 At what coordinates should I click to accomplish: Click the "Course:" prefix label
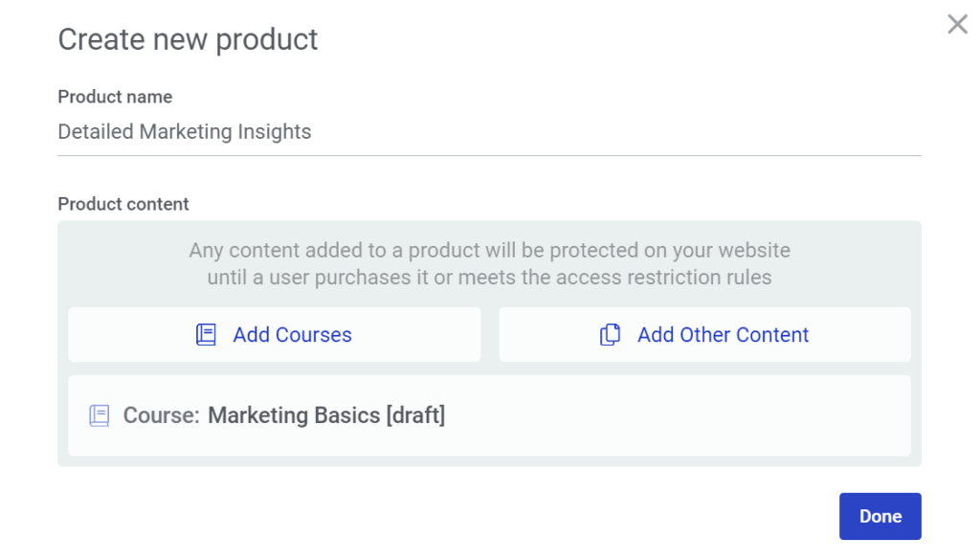161,415
